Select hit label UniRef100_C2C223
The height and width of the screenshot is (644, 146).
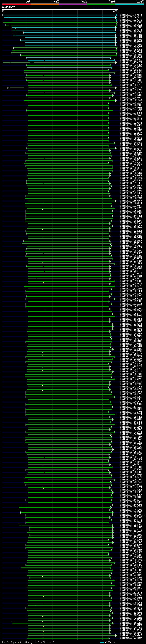pyautogui.click(x=131, y=304)
